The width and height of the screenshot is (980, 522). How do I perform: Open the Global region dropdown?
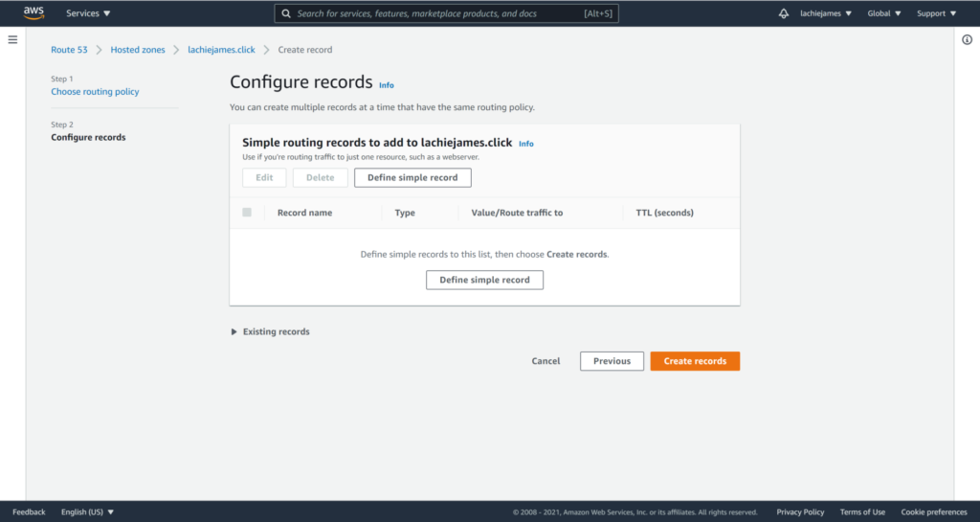(x=883, y=13)
